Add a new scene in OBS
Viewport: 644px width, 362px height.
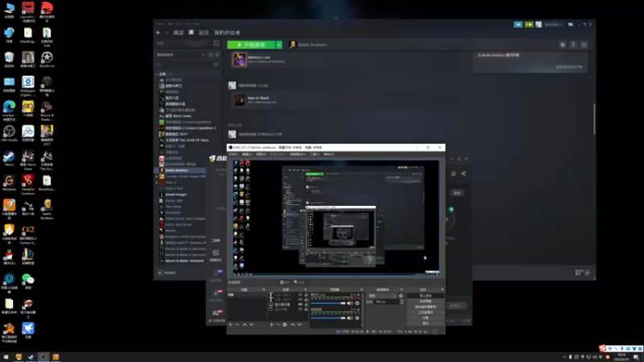(230, 324)
